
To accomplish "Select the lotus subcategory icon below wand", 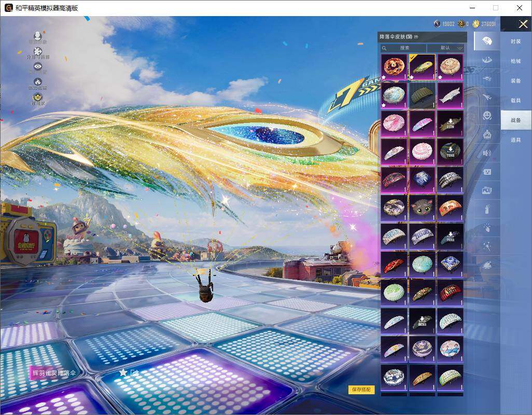I will point(487,265).
